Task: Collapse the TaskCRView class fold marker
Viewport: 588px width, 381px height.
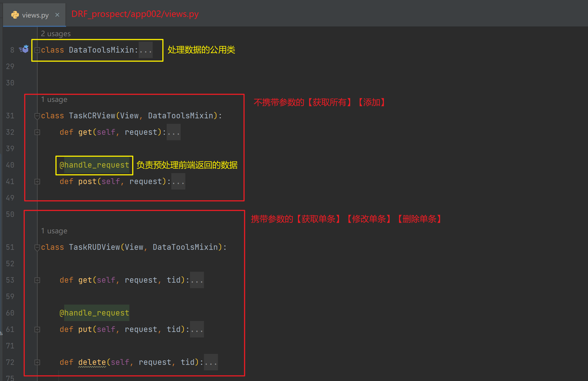Action: (37, 116)
